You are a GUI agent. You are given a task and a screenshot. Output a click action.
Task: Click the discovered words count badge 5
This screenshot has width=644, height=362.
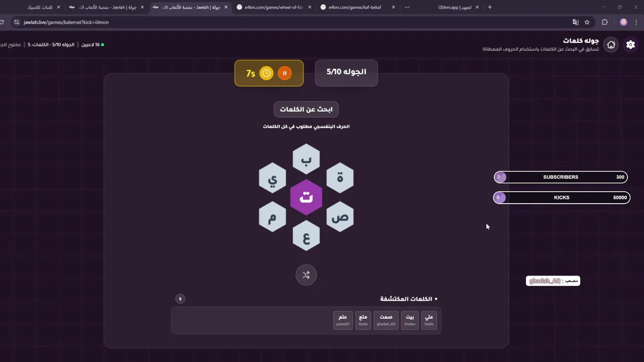click(180, 299)
